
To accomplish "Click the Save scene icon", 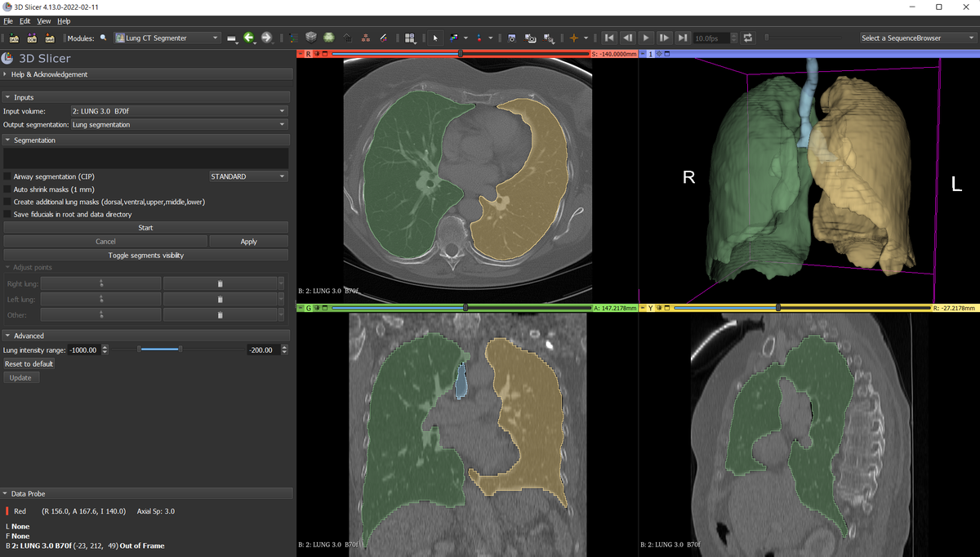I will 50,38.
